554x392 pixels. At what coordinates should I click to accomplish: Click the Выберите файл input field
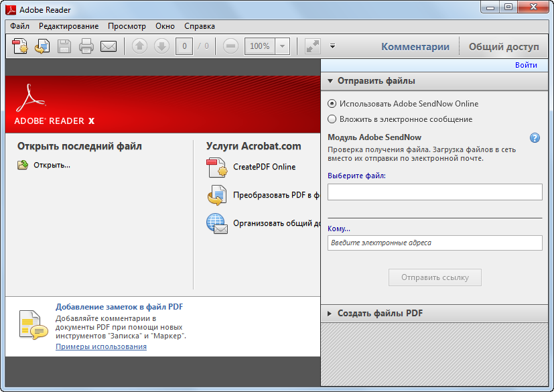[435, 192]
